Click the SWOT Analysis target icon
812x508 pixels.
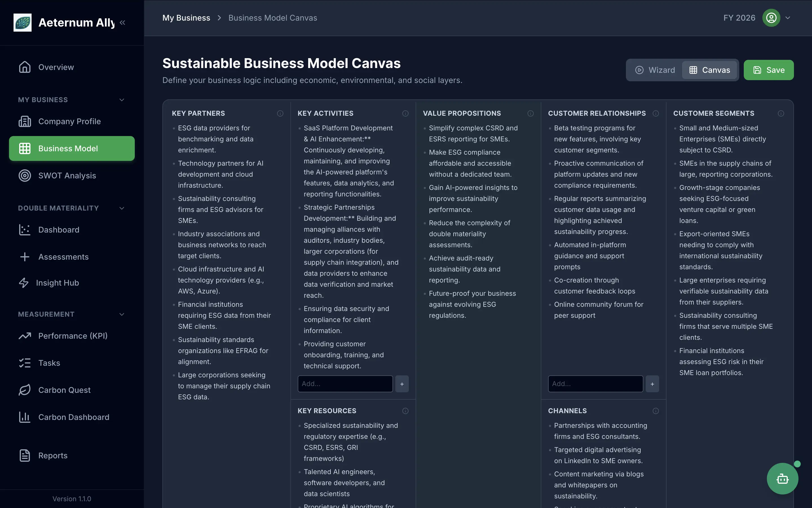point(25,176)
